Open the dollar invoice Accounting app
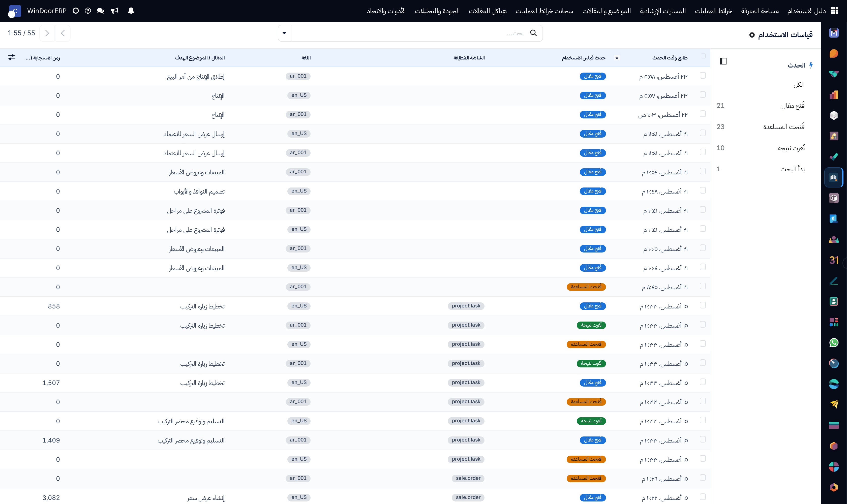Image resolution: width=847 pixels, height=504 pixels. click(834, 219)
